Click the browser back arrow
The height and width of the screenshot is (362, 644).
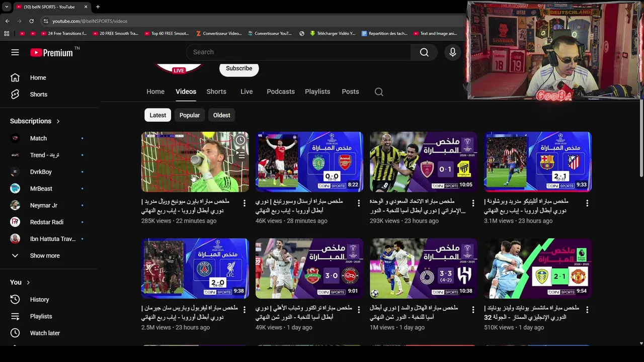click(7, 21)
